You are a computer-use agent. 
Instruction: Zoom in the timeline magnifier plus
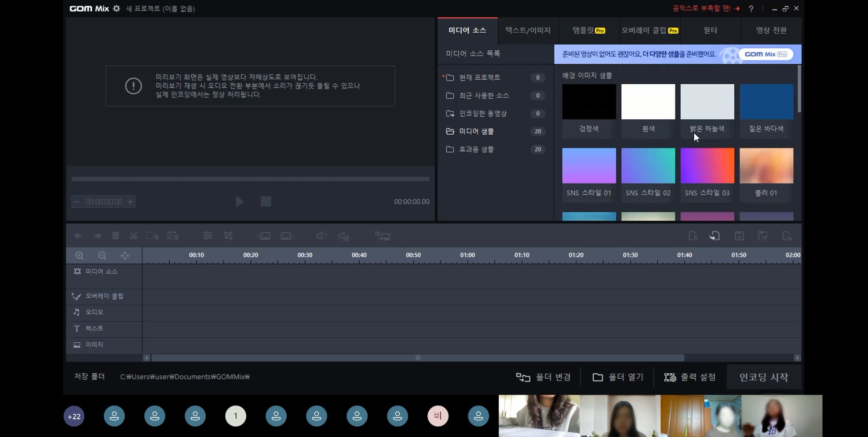pos(79,255)
